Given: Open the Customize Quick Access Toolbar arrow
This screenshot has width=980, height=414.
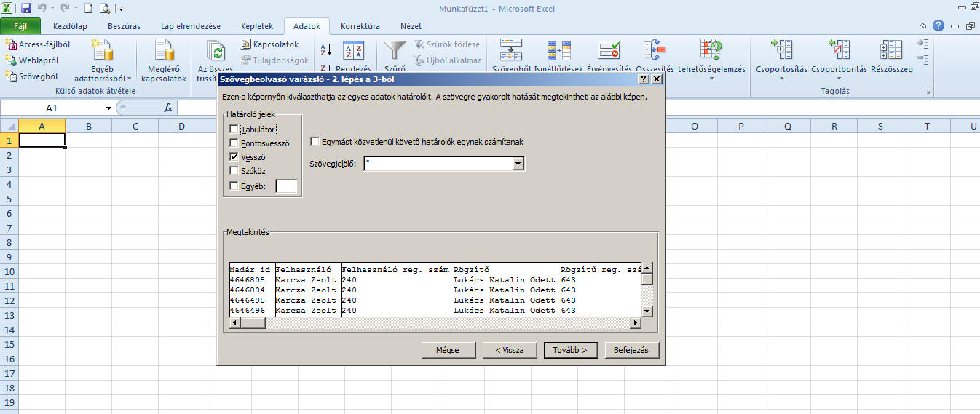Looking at the screenshot, I should coord(121,9).
